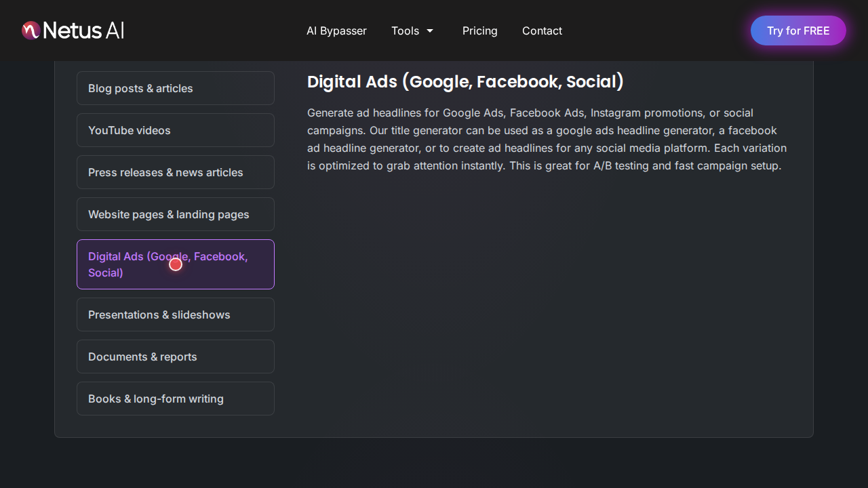Select Website pages & landing pages tab
868x488 pixels.
coord(176,214)
